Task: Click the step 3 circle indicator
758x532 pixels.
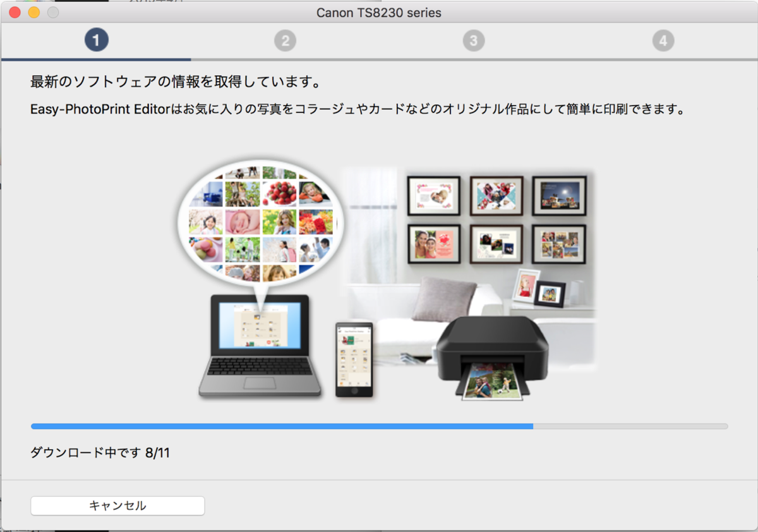Action: [474, 40]
